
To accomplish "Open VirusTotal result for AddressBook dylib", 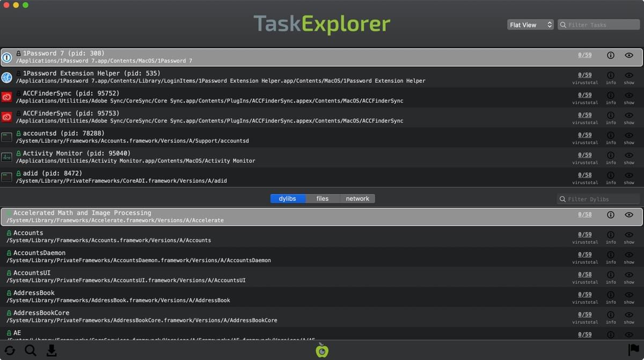I will coord(585,294).
